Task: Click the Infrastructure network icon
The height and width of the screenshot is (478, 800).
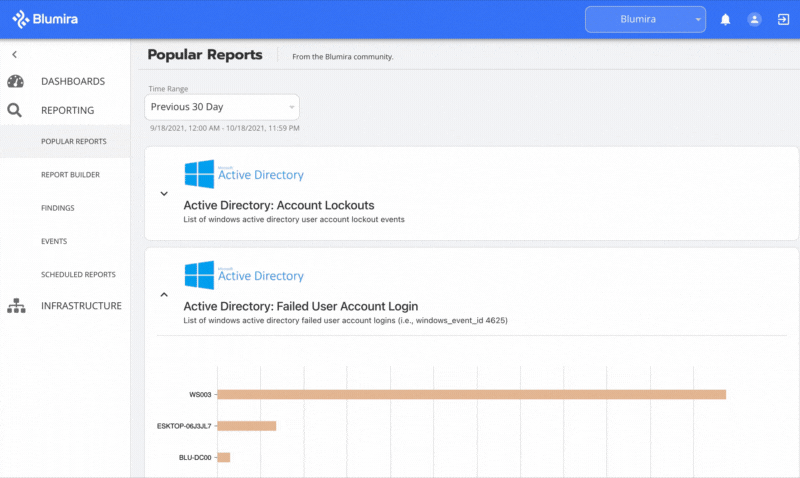Action: pos(16,306)
